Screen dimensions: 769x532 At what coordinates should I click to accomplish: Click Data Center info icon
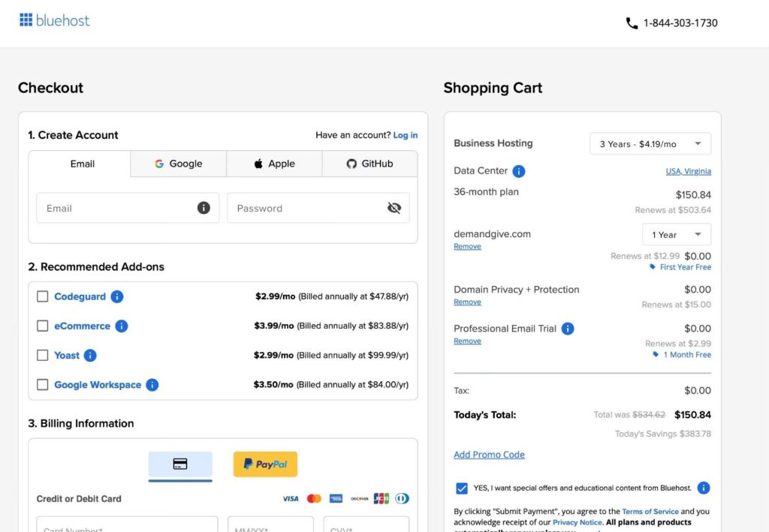tap(518, 171)
